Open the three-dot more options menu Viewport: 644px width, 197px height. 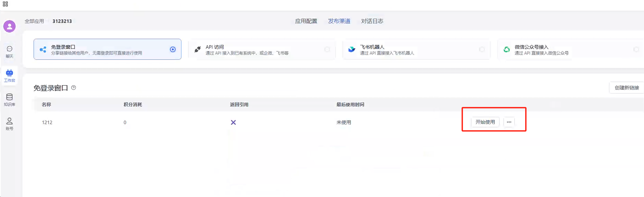pos(509,122)
